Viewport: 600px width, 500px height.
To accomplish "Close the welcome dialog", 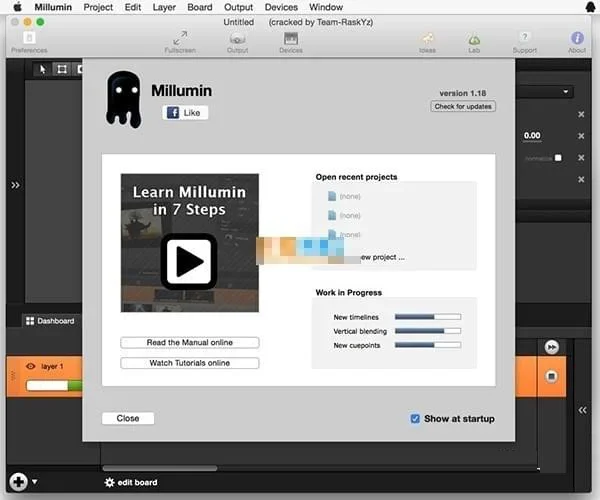I will pyautogui.click(x=128, y=418).
